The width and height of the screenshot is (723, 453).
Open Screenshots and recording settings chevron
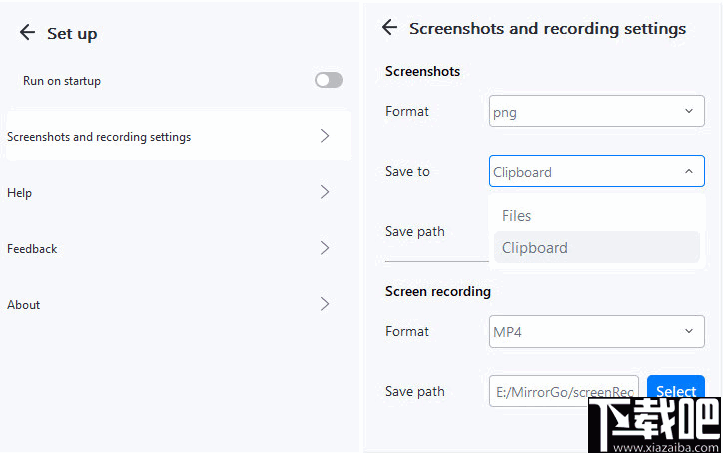(325, 136)
